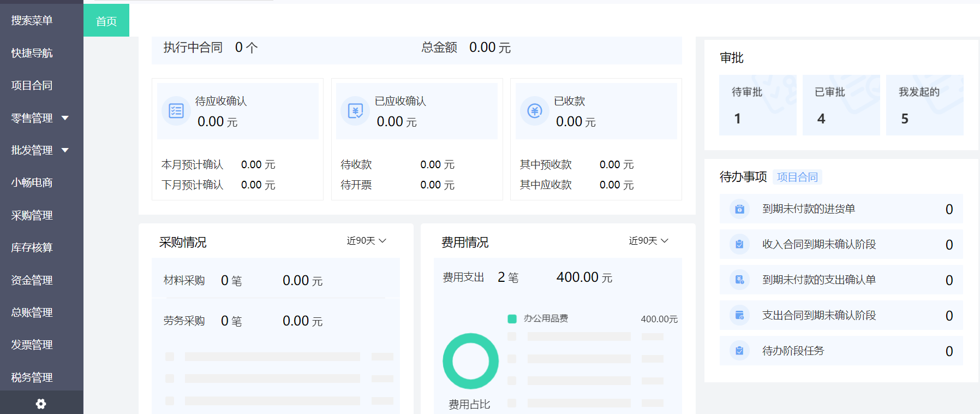980x414 pixels.
Task: Go to 项目合同 in the sidebar
Action: pyautogui.click(x=32, y=85)
